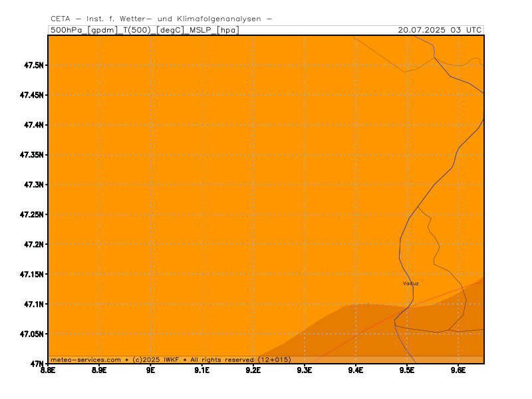
Task: Click the 47.2N latitude label
Action: [x=34, y=244]
